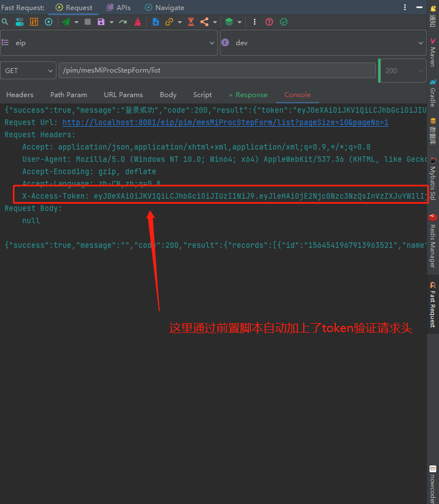439x504 pixels.
Task: Click the null request body value
Action: [31, 221]
